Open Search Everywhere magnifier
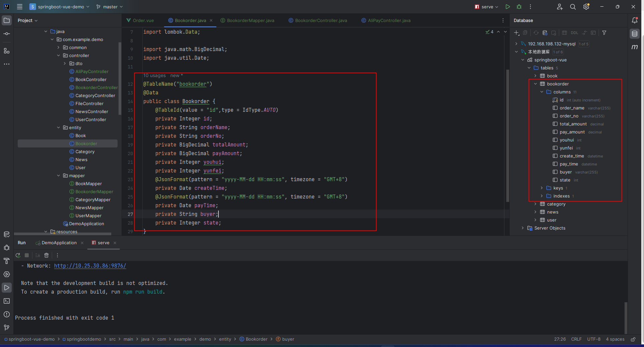This screenshot has height=347, width=644. (x=573, y=7)
